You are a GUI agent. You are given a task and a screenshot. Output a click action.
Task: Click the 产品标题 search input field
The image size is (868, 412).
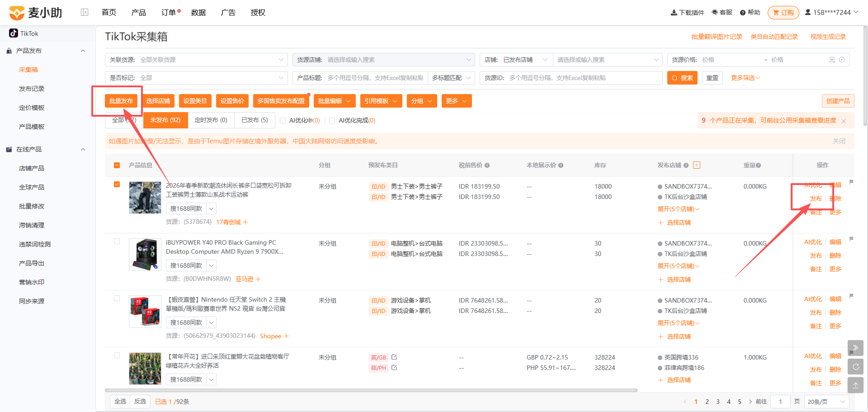(375, 78)
